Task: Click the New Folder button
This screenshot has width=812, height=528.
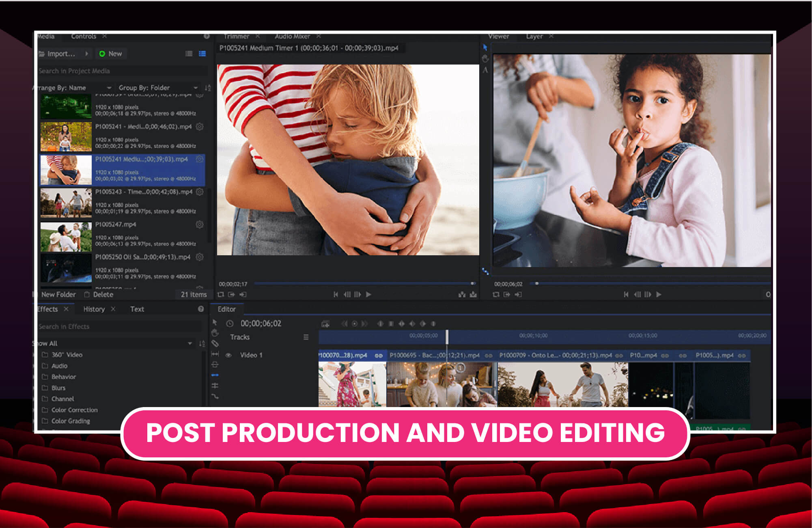Action: point(58,295)
